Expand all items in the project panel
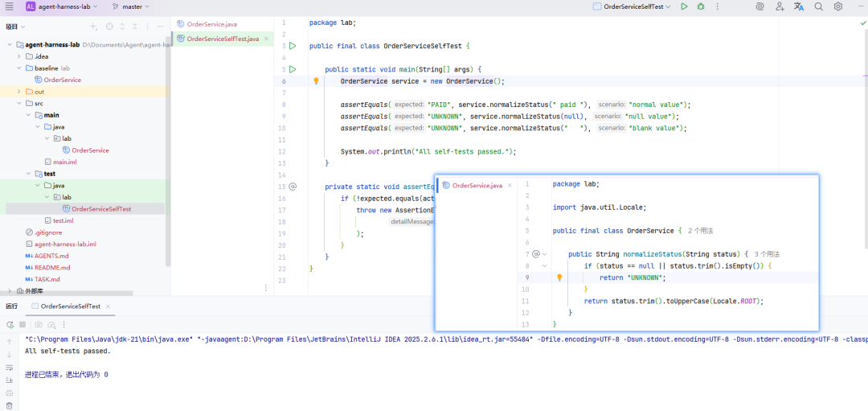 [122, 27]
